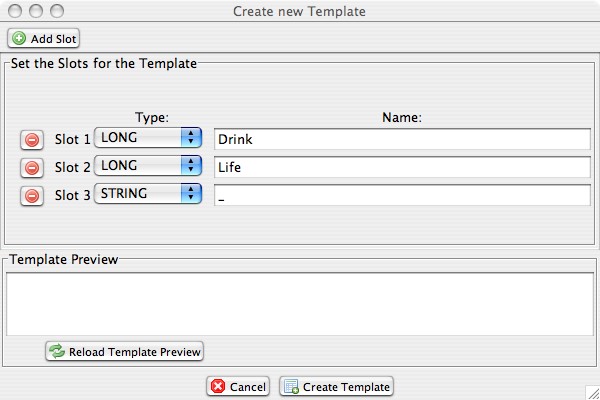Delete Slot 2 using its minus icon
600x400 pixels.
click(31, 168)
